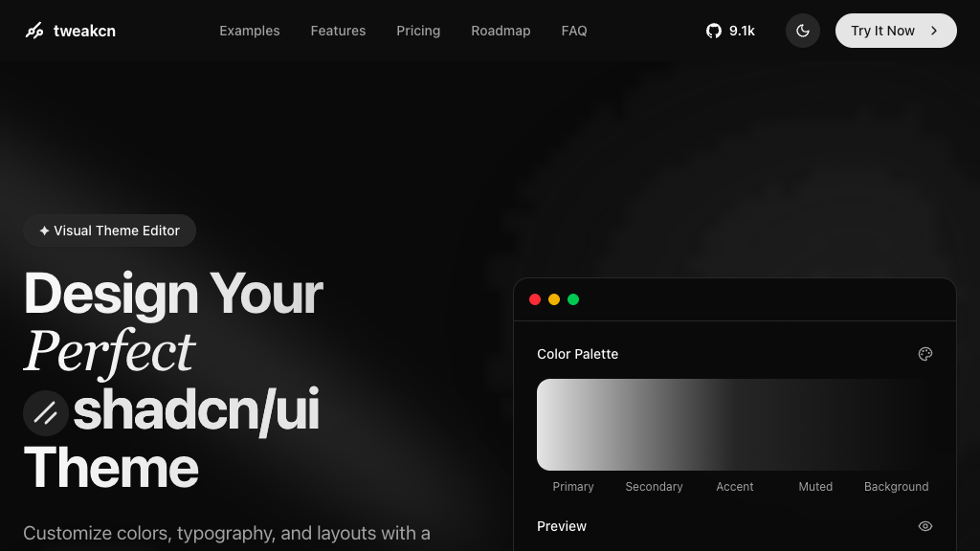Click the eye icon next to Preview

924,526
